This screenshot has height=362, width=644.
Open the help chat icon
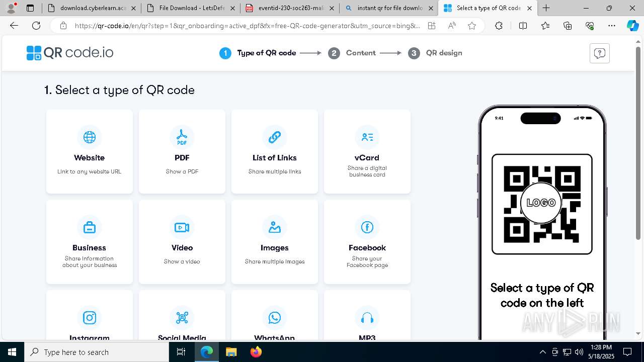pyautogui.click(x=599, y=53)
